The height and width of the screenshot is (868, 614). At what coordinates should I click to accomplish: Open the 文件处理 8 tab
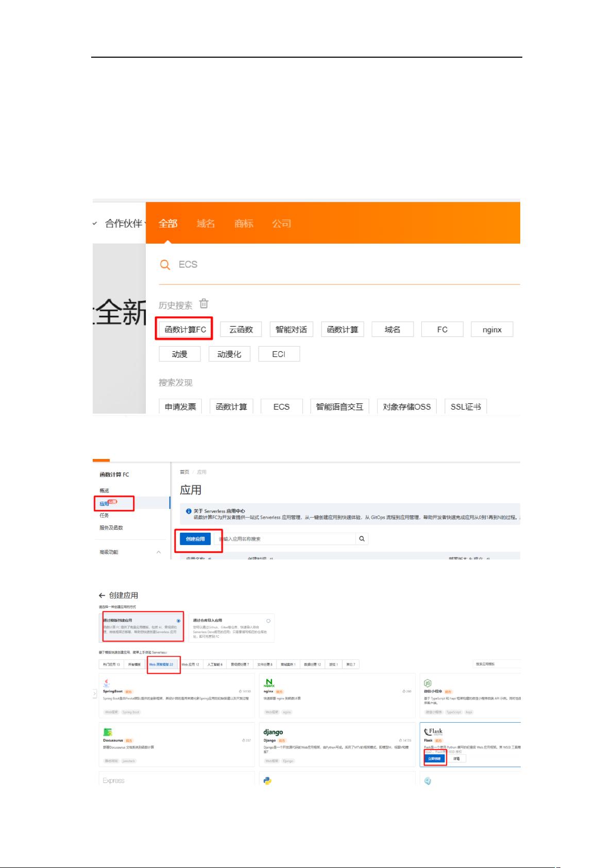(x=265, y=665)
